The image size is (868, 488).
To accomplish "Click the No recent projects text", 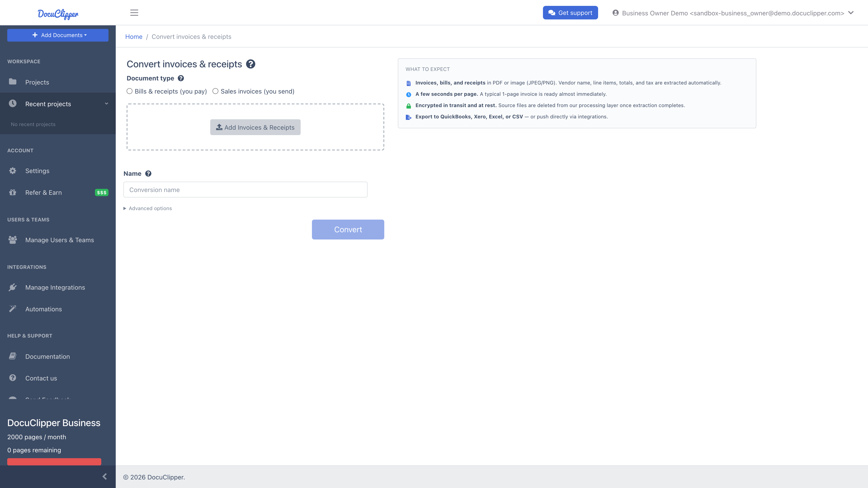I will click(33, 124).
